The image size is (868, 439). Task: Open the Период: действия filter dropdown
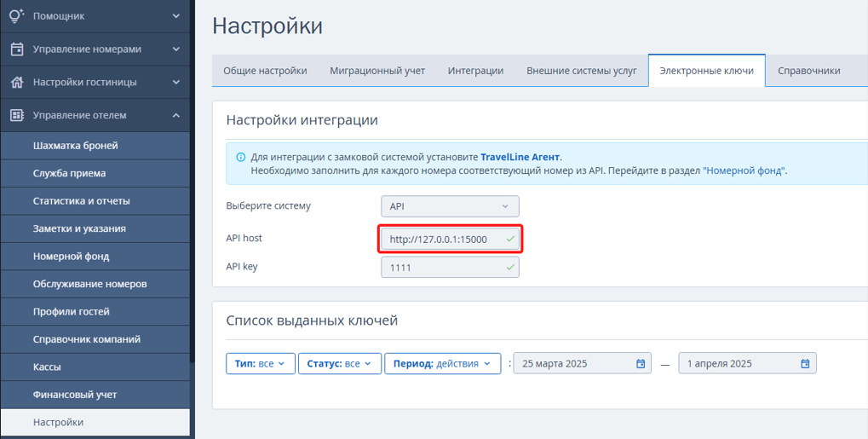click(x=442, y=364)
